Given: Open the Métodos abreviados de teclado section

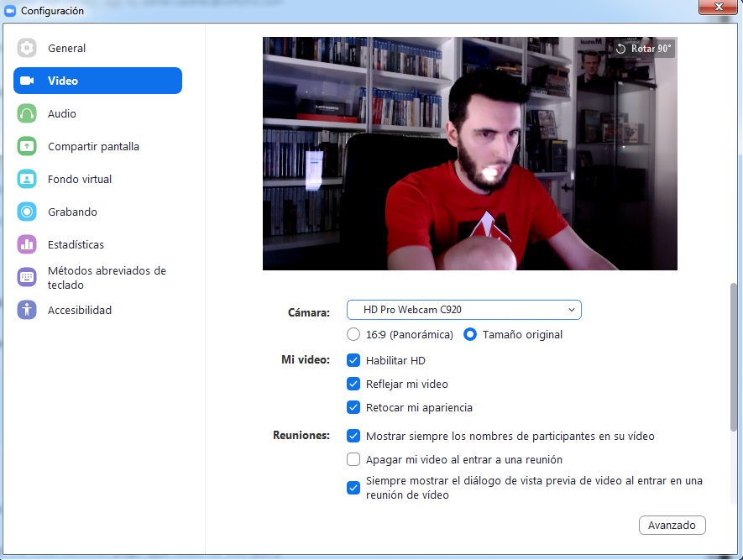Looking at the screenshot, I should coord(107,278).
